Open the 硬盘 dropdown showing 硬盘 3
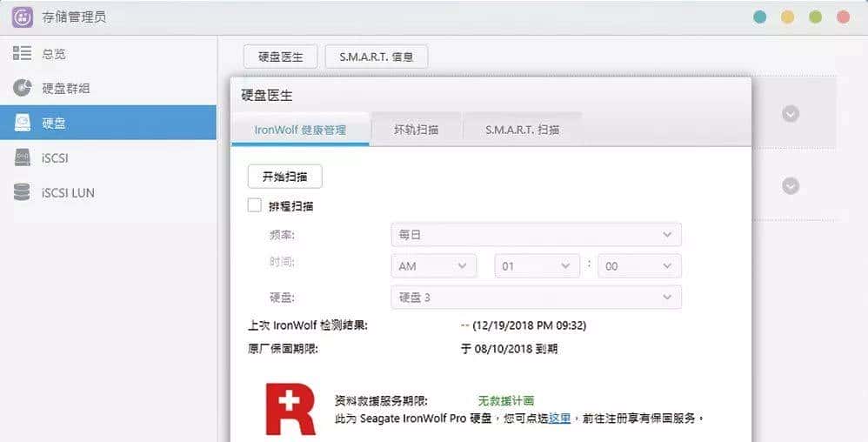The height and width of the screenshot is (442, 868). point(536,298)
